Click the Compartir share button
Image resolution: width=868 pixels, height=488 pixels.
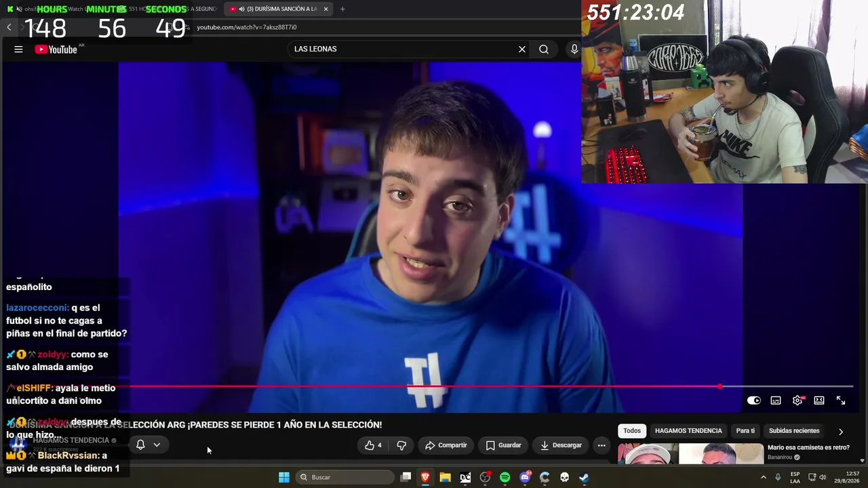(x=446, y=445)
